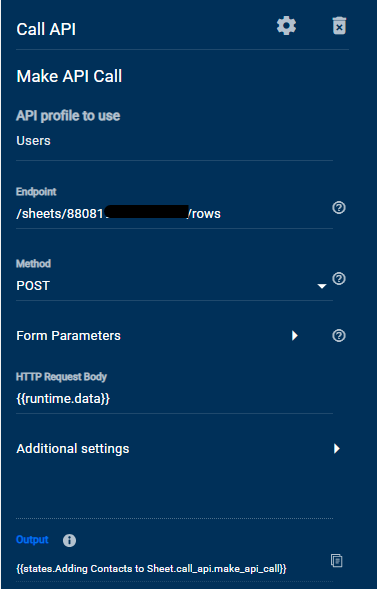Viewport: 377px width, 589px height.
Task: Delete the Call API module with trash icon
Action: coord(339,26)
